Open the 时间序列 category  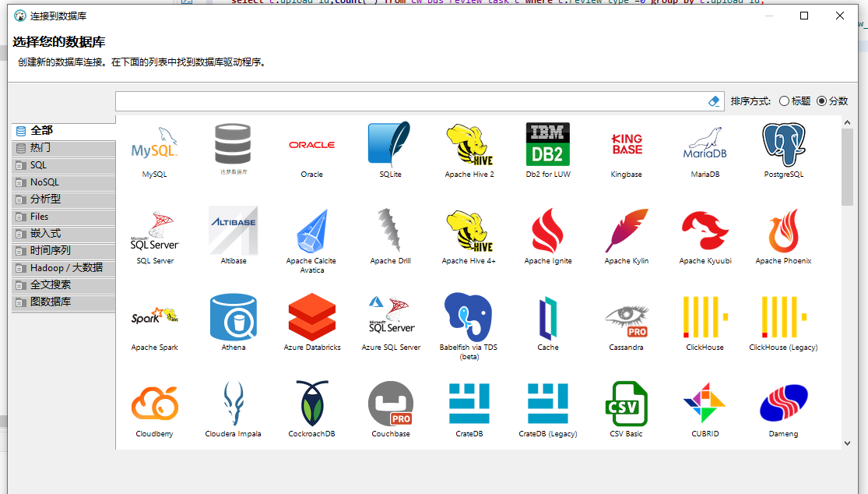64,251
